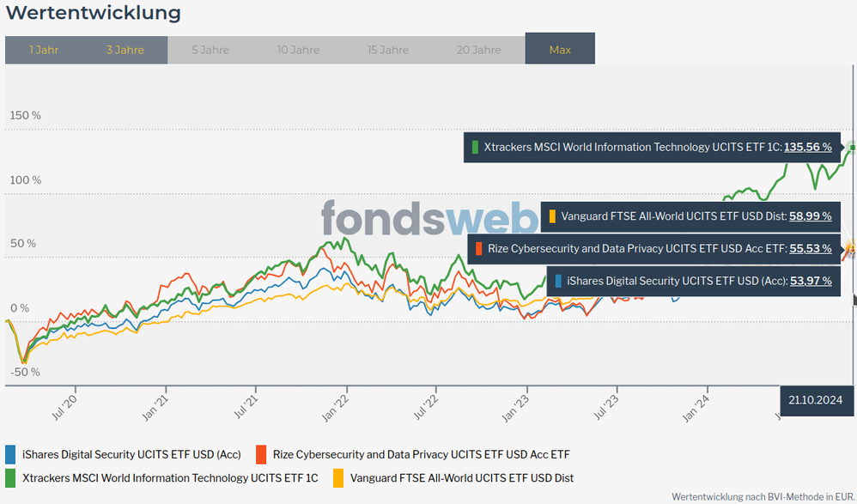Click Xtrackers MSCI World Information Technology legend label
This screenshot has width=857, height=504.
(170, 477)
